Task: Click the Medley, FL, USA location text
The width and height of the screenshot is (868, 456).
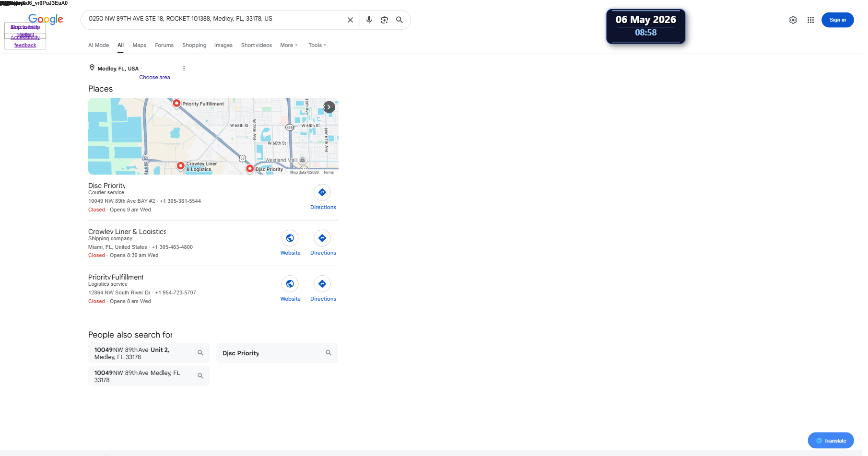Action: (118, 69)
